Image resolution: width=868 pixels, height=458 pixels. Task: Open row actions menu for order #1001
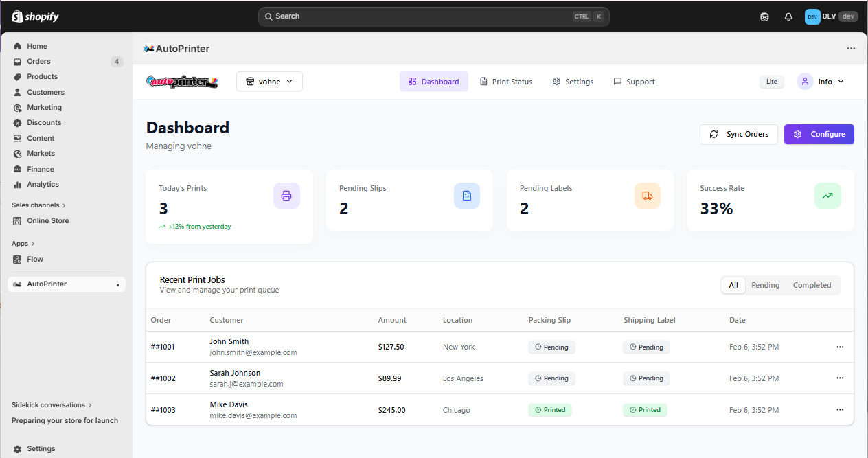click(840, 347)
